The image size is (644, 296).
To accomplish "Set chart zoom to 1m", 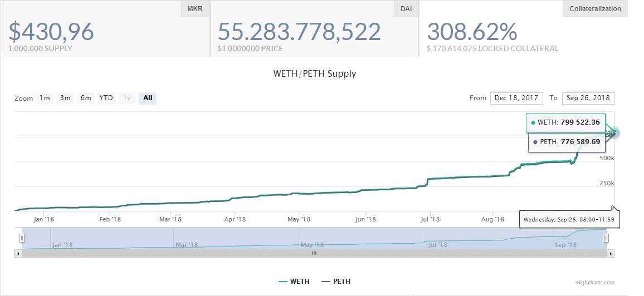I will click(45, 98).
